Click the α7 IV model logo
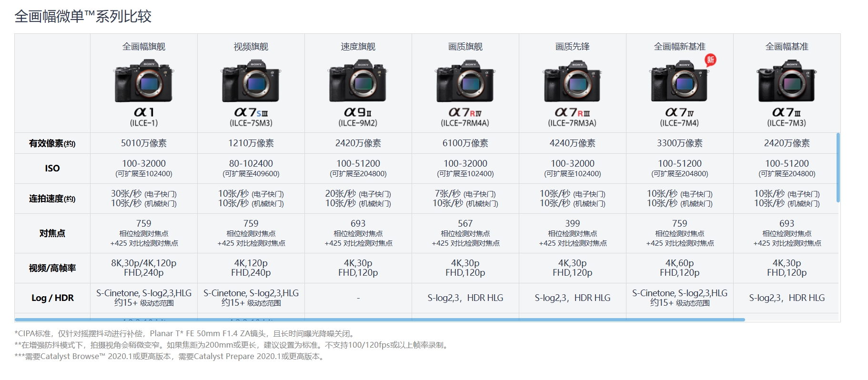The image size is (868, 380). point(679,112)
